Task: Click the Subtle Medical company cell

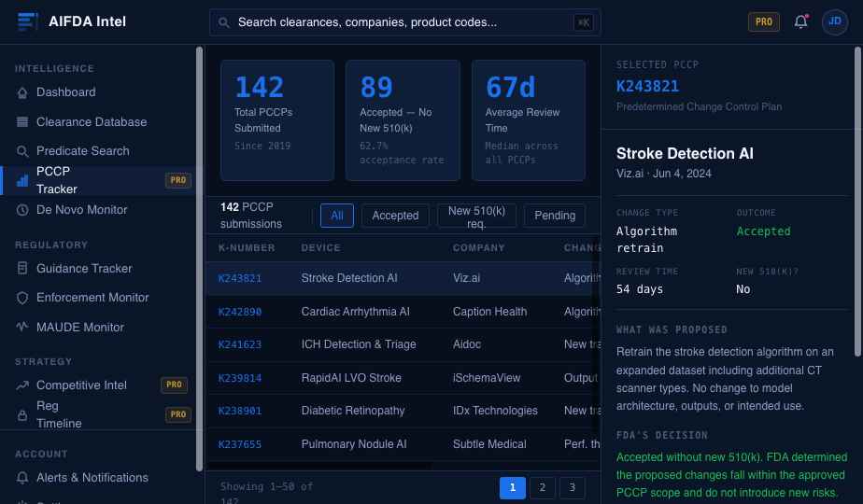Action: [x=489, y=444]
